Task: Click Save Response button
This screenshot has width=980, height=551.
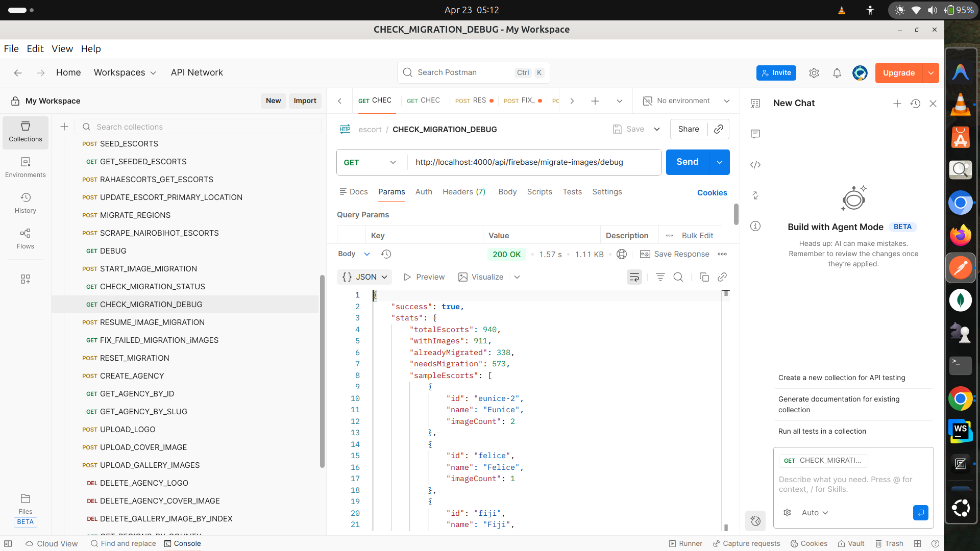Action: [x=675, y=254]
